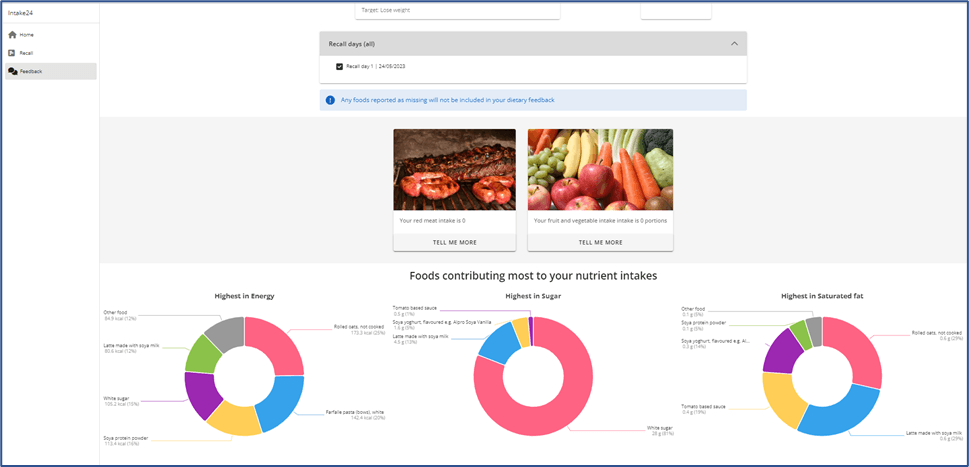This screenshot has height=467, width=969.
Task: Click 'Latte made with soya milk' 4.5 g label
Action: [420, 339]
